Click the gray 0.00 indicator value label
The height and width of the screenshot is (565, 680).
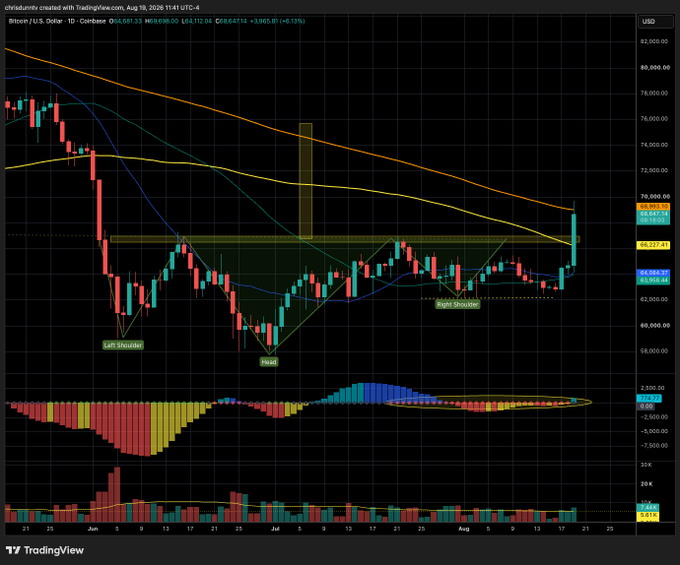tap(646, 406)
